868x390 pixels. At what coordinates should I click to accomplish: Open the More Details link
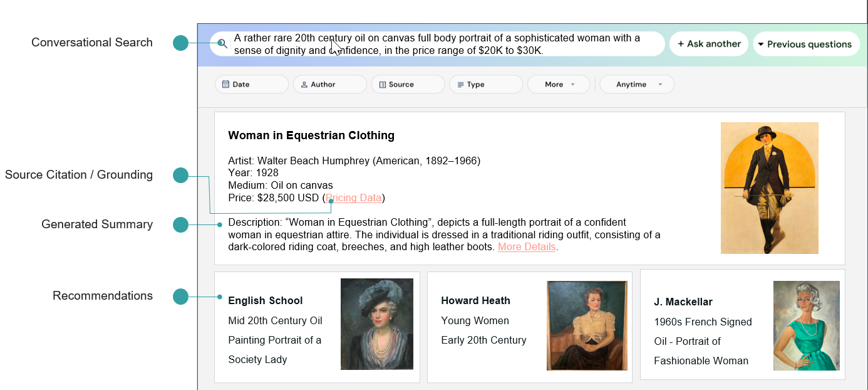point(527,246)
